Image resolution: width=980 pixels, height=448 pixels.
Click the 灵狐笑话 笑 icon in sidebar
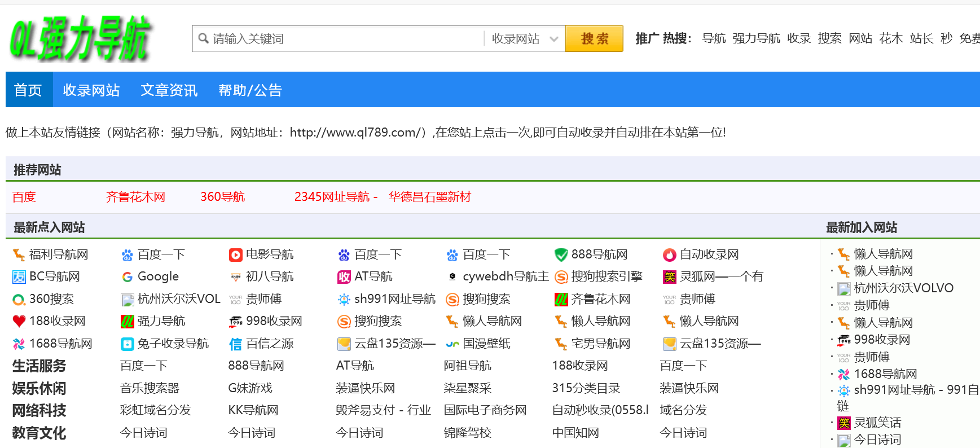tap(843, 423)
